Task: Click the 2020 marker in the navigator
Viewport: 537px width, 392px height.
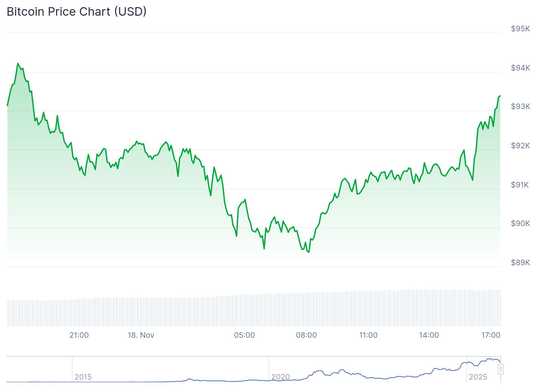Action: pos(280,377)
